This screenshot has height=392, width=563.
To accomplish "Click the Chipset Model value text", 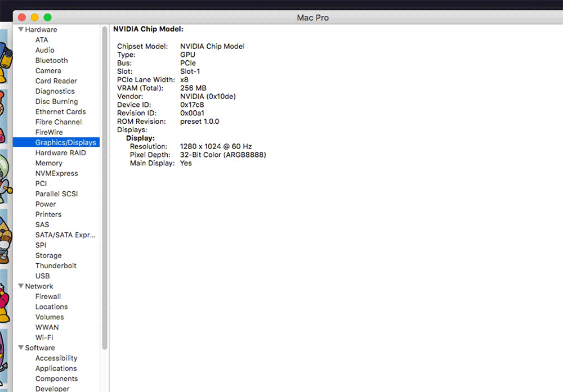I will tap(212, 46).
